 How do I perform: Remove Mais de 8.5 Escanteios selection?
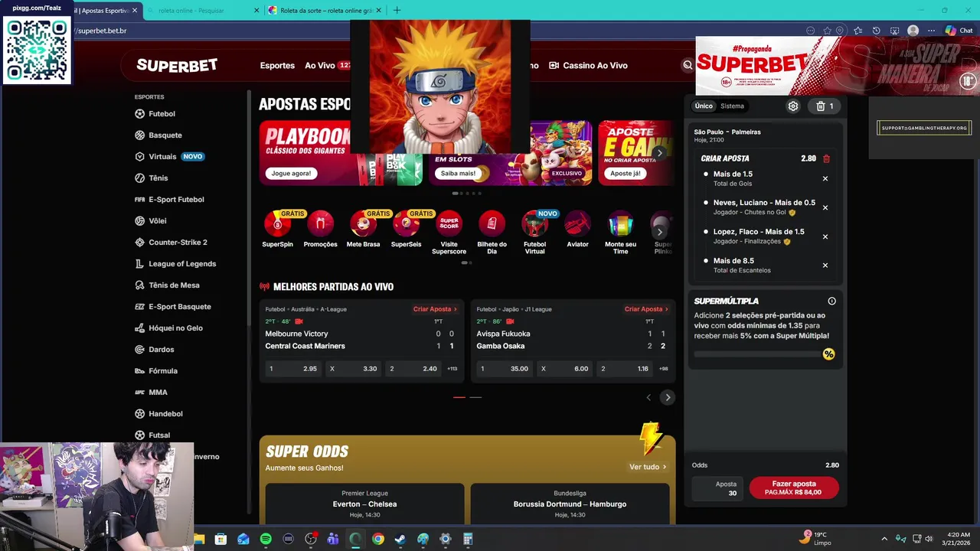click(x=825, y=265)
